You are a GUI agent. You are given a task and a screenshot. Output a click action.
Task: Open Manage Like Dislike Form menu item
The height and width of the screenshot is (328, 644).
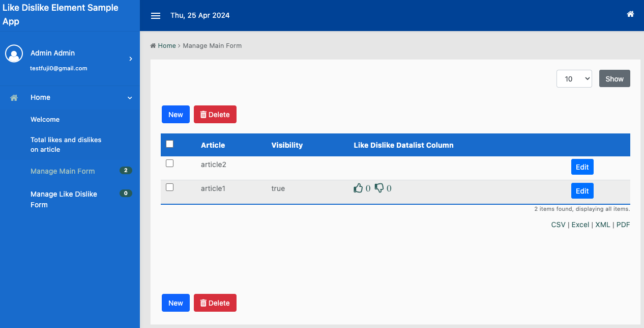click(64, 199)
